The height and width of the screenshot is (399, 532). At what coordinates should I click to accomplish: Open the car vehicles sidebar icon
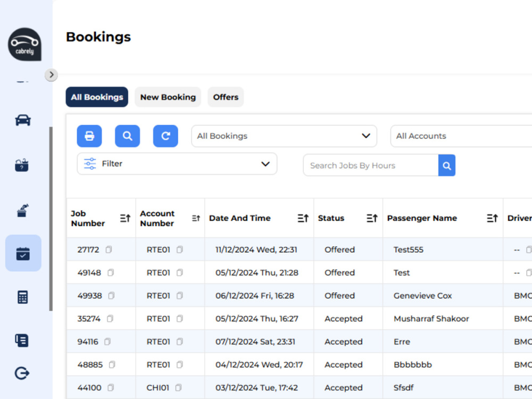pyautogui.click(x=23, y=120)
